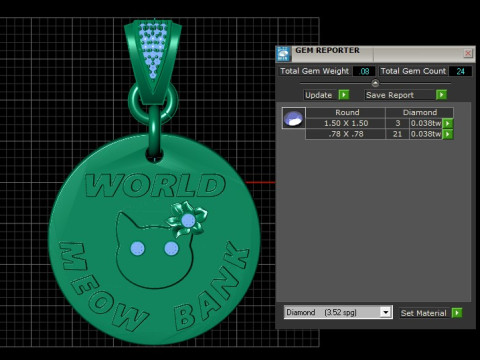Click the green arrow next to Save Report
Viewport: 480px width, 360px height.
[x=441, y=95]
